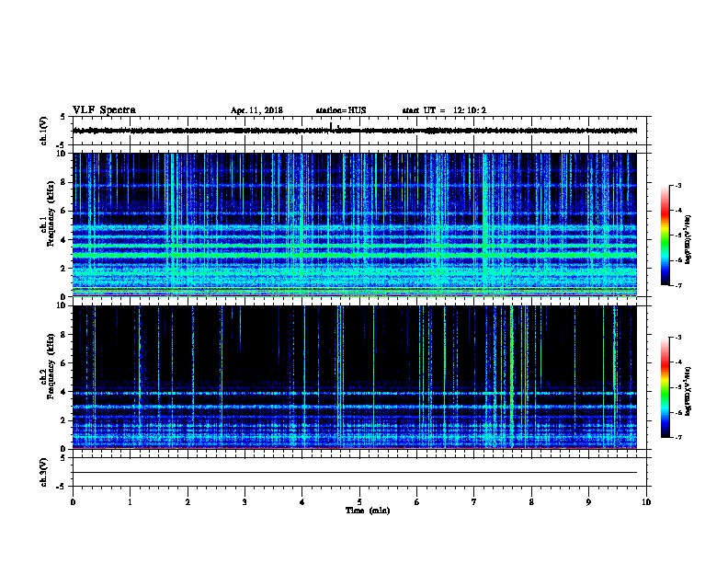The image size is (728, 563).
Task: Click the ch.1 "Frequency (kHz)" axis label
Action: pyautogui.click(x=51, y=213)
